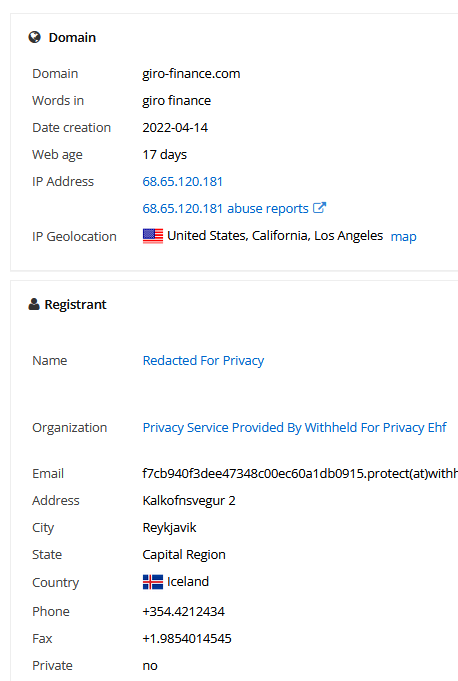Click the Date creation value 2022-04-14
This screenshot has height=681, width=458.
click(x=175, y=128)
